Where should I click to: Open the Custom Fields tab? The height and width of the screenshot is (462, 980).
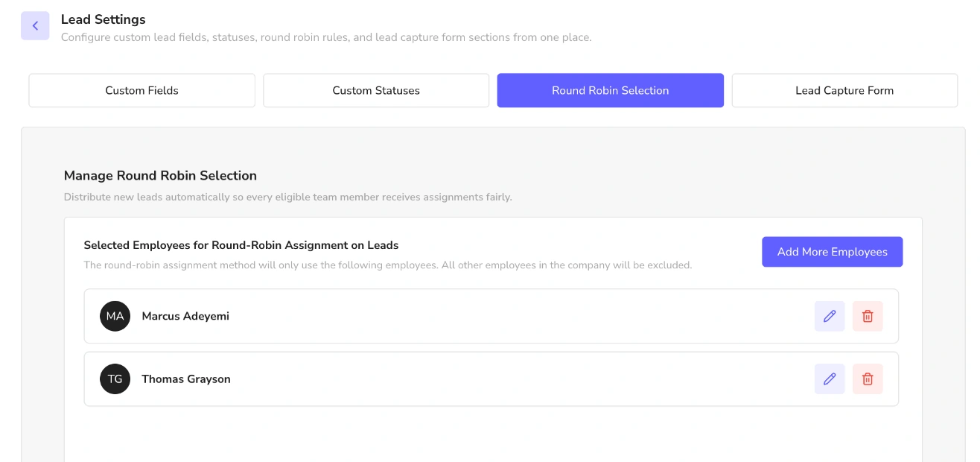pyautogui.click(x=142, y=90)
